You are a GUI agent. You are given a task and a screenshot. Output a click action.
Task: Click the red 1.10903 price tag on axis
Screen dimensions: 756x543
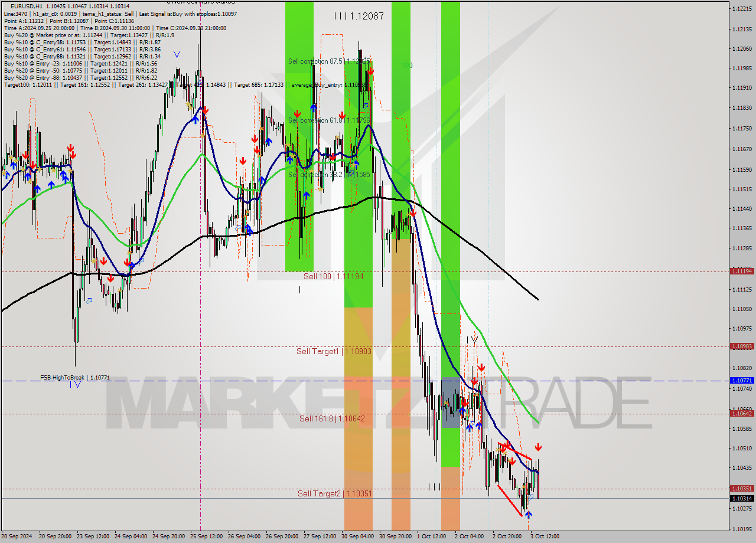(742, 346)
